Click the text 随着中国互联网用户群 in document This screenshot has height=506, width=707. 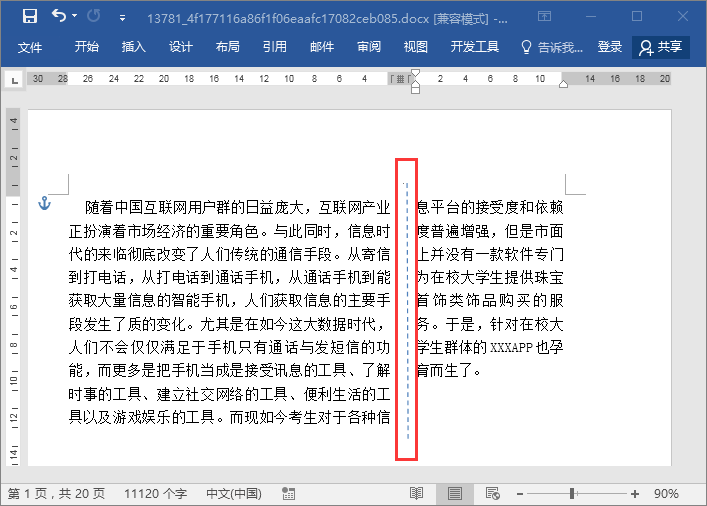(158, 207)
